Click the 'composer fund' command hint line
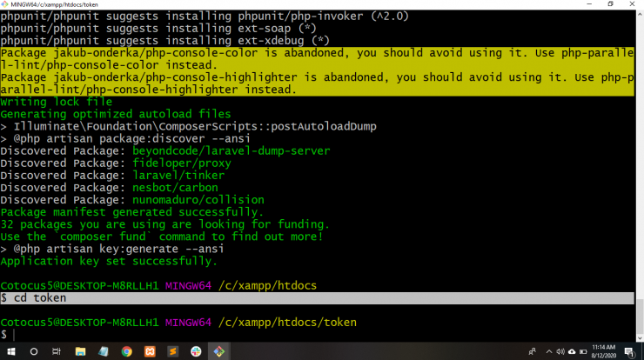 click(162, 237)
